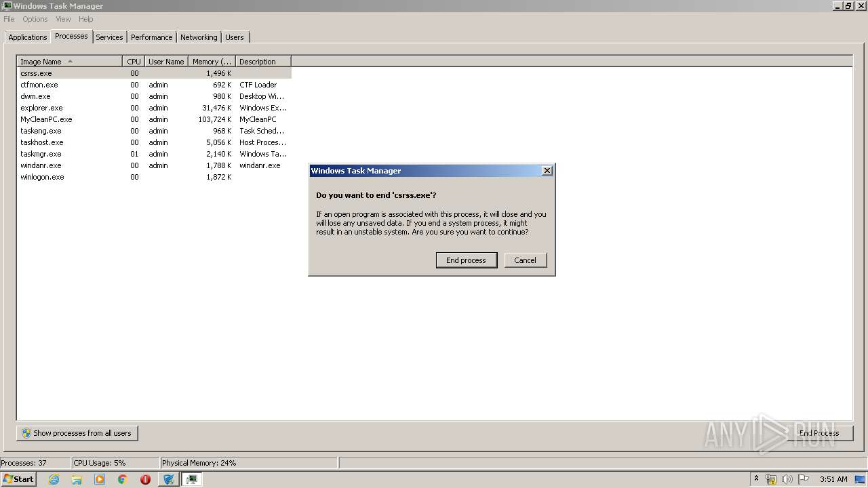Sort by the Description column header
This screenshot has width=868, height=488.
click(x=263, y=62)
